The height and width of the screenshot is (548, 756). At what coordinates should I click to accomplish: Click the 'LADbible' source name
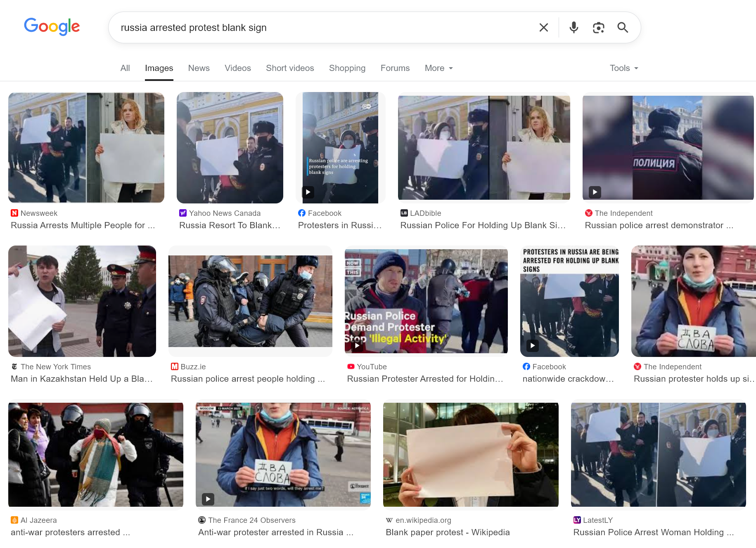pos(426,213)
